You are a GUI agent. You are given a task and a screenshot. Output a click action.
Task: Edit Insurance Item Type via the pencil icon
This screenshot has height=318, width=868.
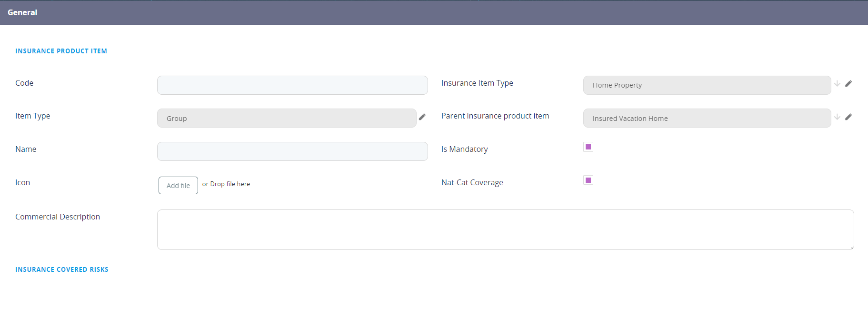click(x=848, y=84)
